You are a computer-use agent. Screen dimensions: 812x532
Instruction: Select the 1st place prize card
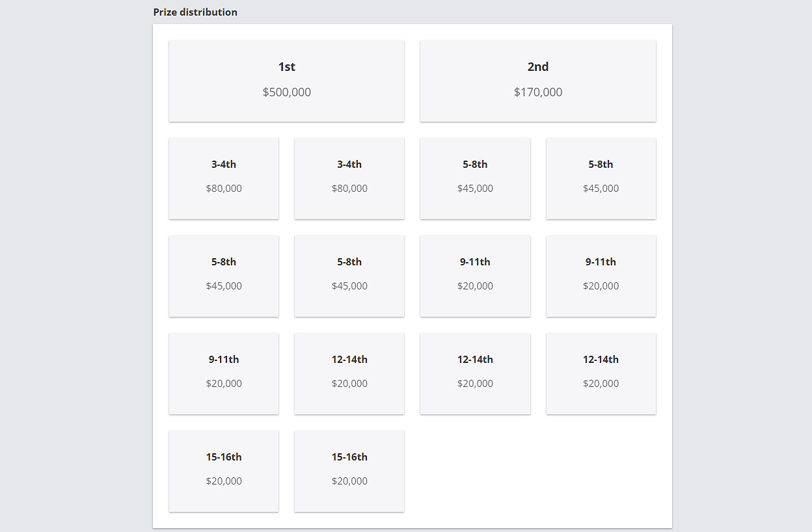286,81
